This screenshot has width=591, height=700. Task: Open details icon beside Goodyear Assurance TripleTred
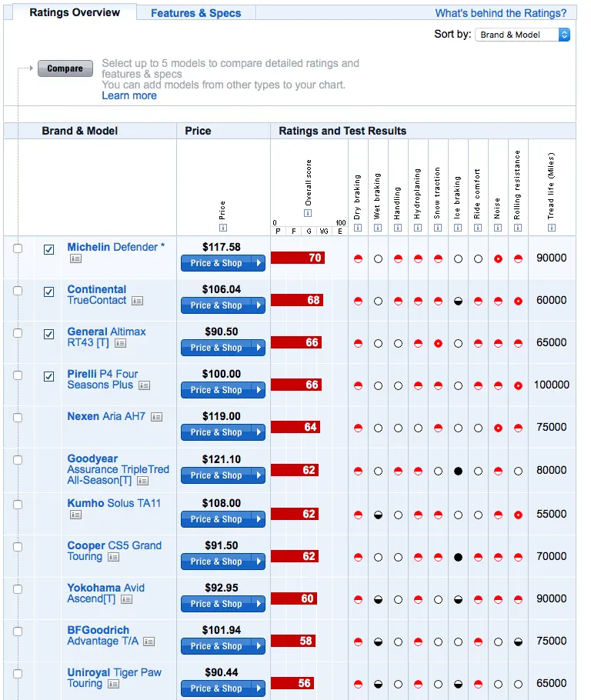[142, 481]
